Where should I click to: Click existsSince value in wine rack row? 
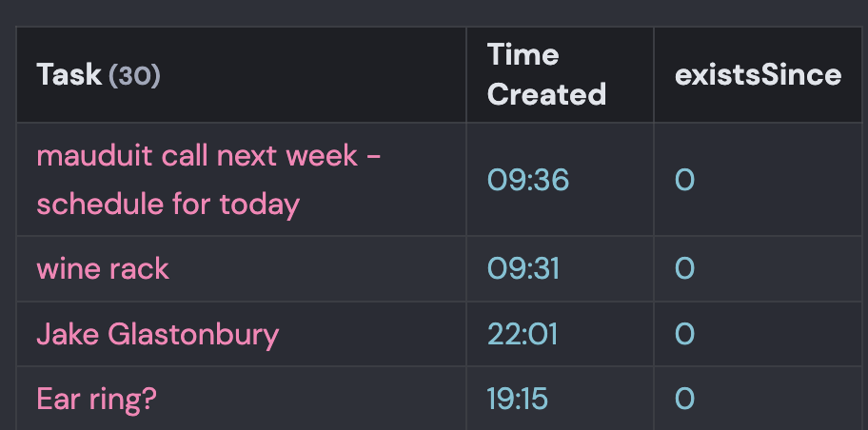(x=684, y=269)
